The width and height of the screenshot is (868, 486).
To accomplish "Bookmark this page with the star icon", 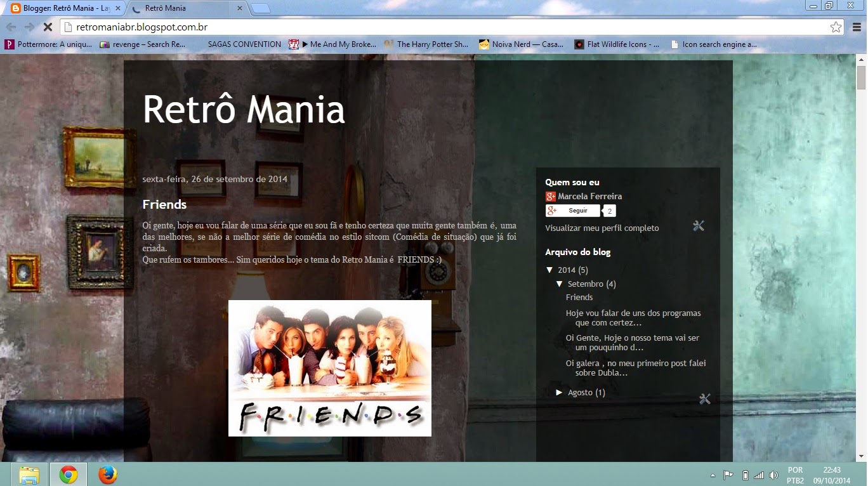I will click(836, 27).
